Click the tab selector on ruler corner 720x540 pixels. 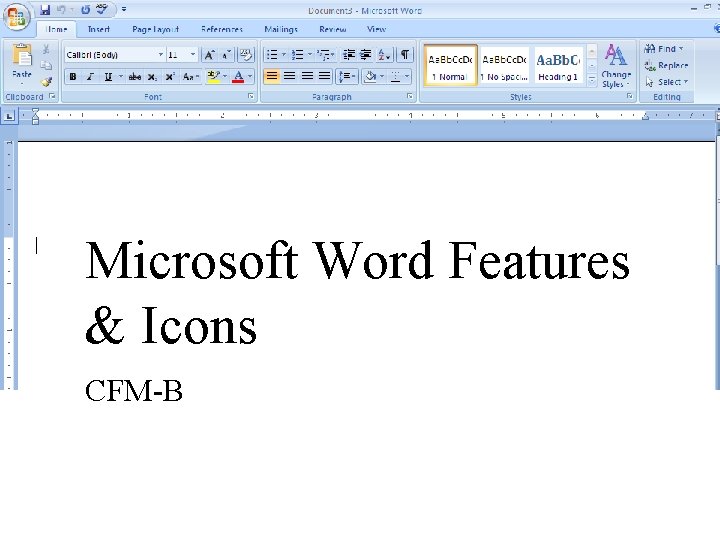pos(9,116)
